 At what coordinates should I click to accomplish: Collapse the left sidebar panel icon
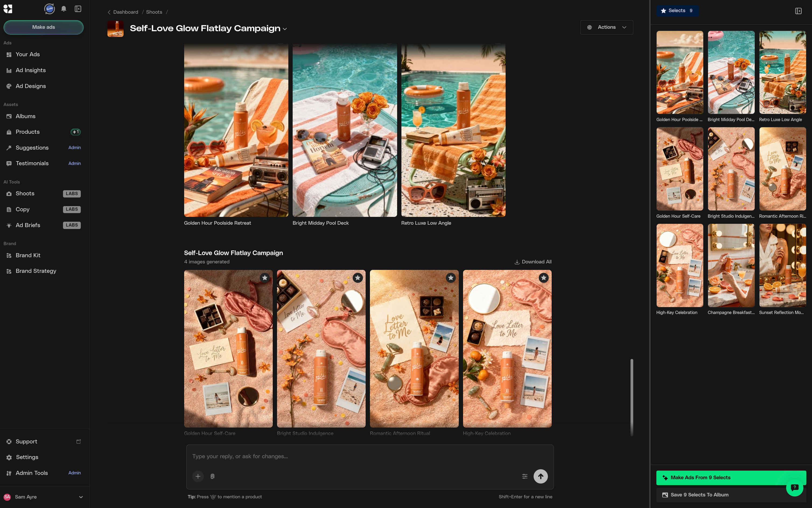point(78,9)
